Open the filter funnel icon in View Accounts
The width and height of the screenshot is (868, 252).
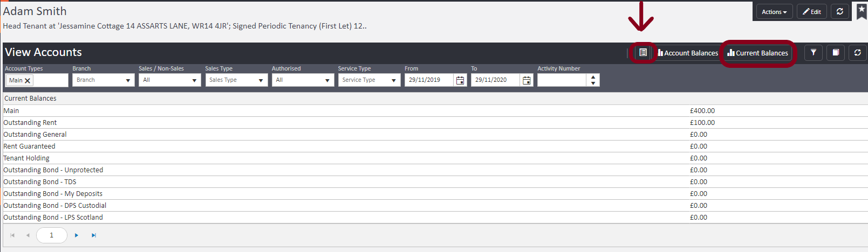813,53
